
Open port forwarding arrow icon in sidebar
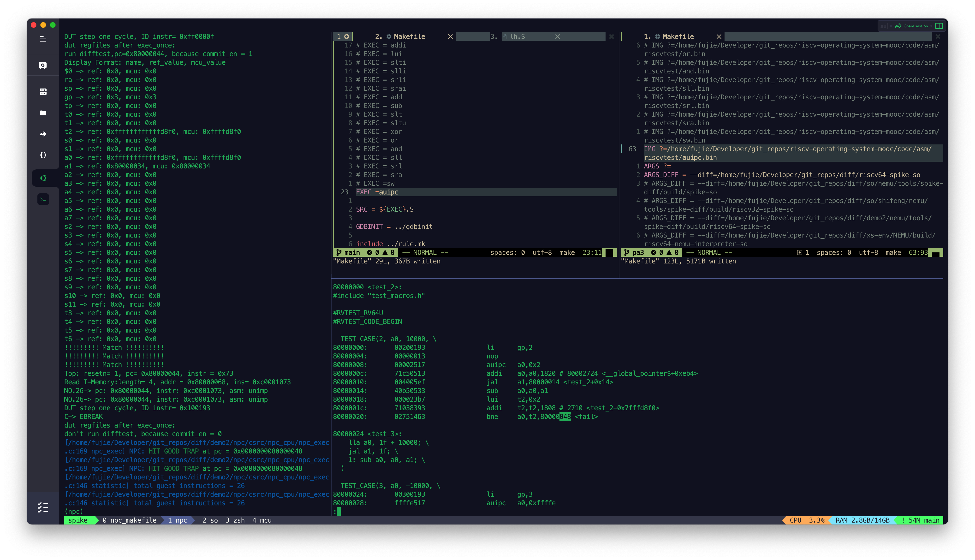tap(43, 134)
